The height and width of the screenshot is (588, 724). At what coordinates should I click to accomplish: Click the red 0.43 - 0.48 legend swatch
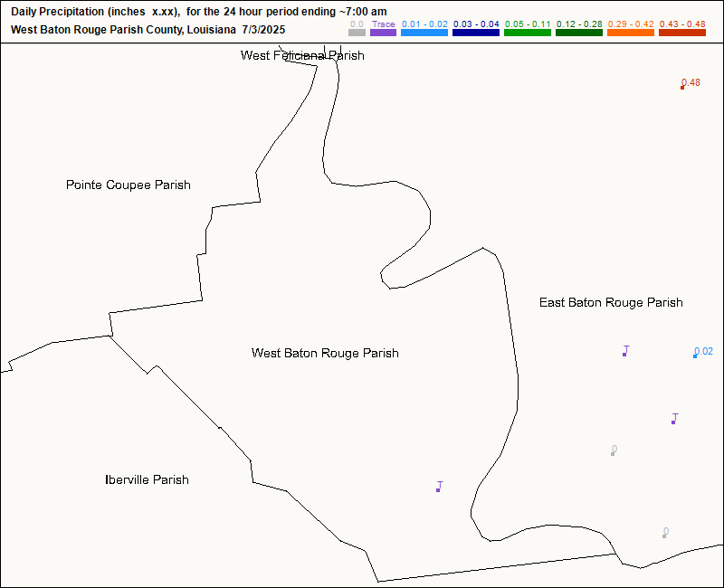(682, 33)
